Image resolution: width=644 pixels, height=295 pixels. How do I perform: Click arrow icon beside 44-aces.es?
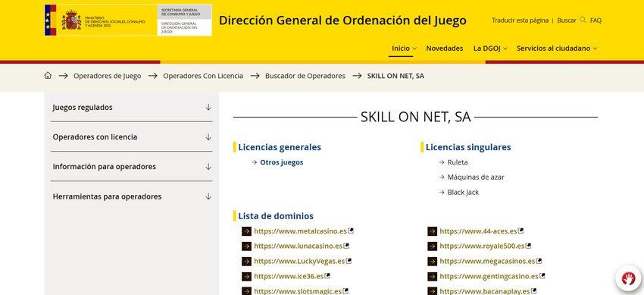point(432,231)
